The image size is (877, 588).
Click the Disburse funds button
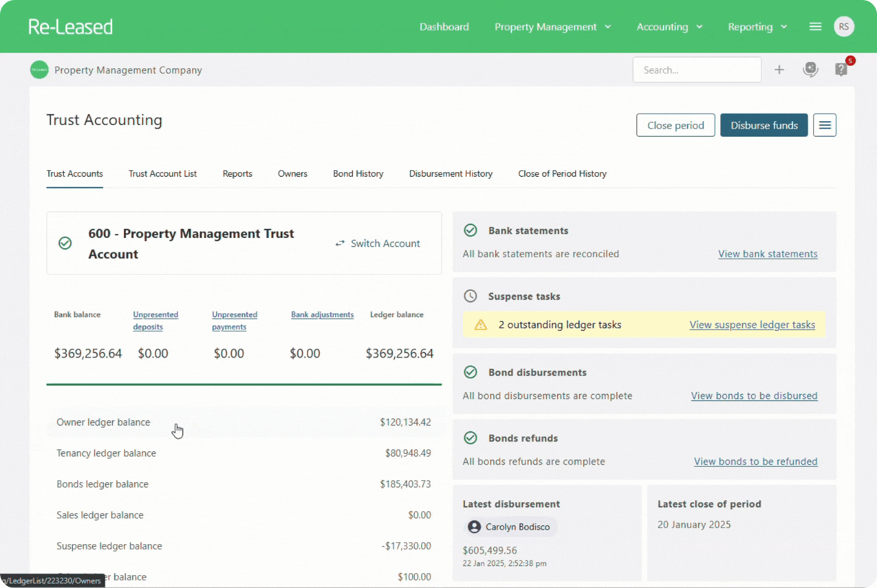click(x=764, y=125)
